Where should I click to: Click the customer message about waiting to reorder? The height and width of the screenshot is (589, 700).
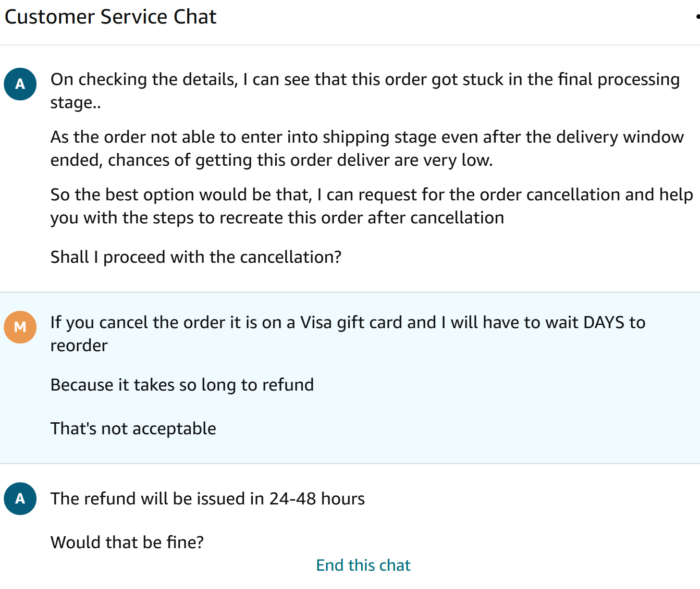coord(347,334)
